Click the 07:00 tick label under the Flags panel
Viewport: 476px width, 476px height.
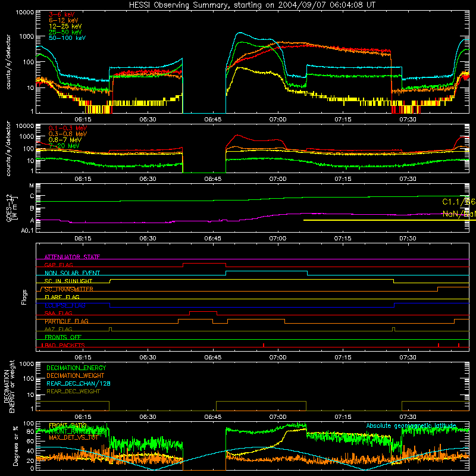(278, 358)
